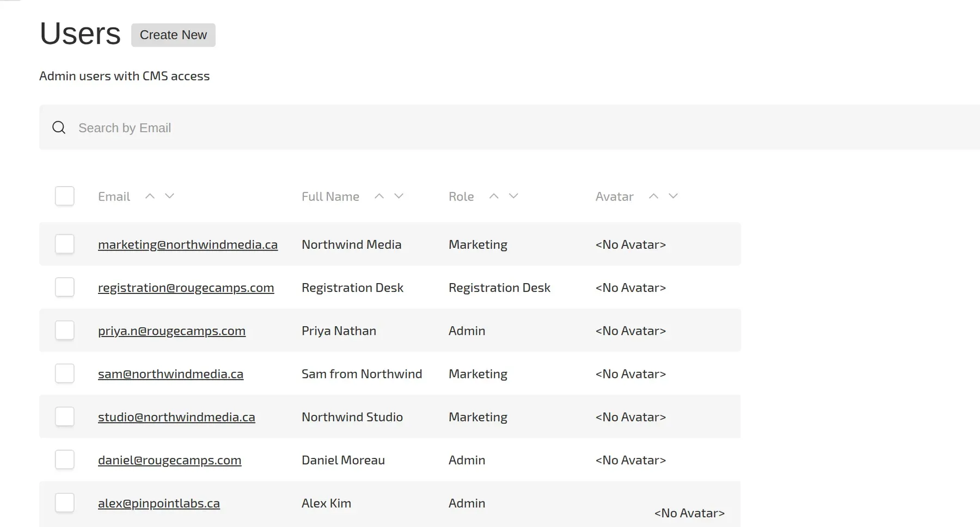The width and height of the screenshot is (980, 527).
Task: Sort Role column descending
Action: pyautogui.click(x=513, y=196)
